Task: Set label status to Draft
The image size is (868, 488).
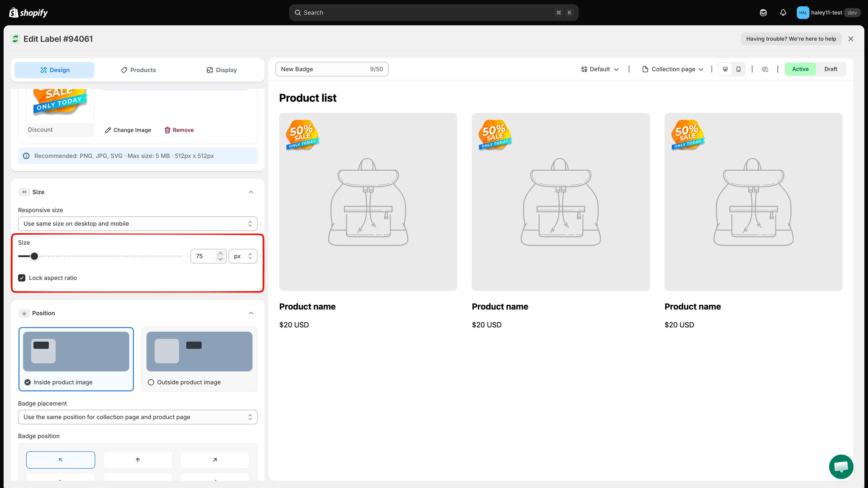Action: [831, 69]
